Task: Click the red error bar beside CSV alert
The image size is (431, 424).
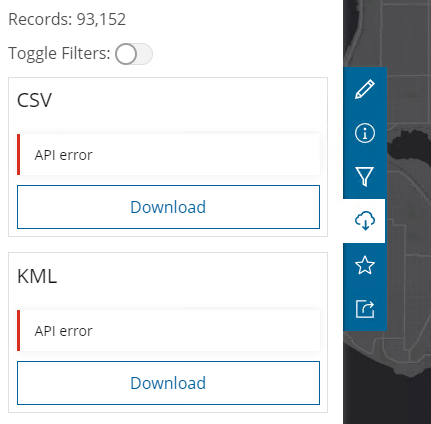Action: tap(19, 155)
